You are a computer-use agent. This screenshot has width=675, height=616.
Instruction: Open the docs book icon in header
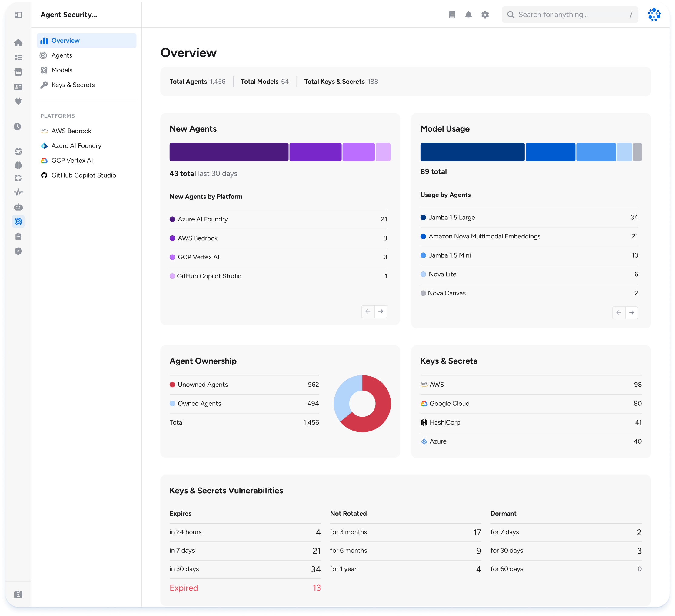click(x=452, y=15)
